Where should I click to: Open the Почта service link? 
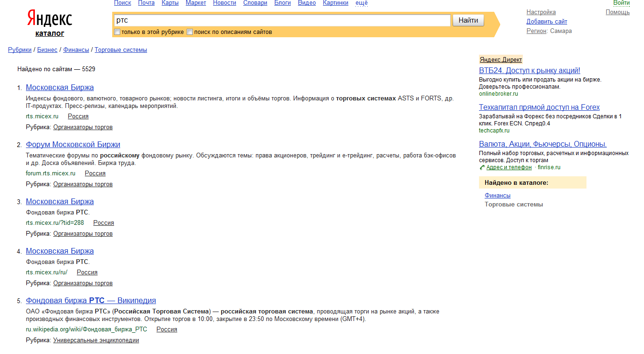(x=146, y=3)
